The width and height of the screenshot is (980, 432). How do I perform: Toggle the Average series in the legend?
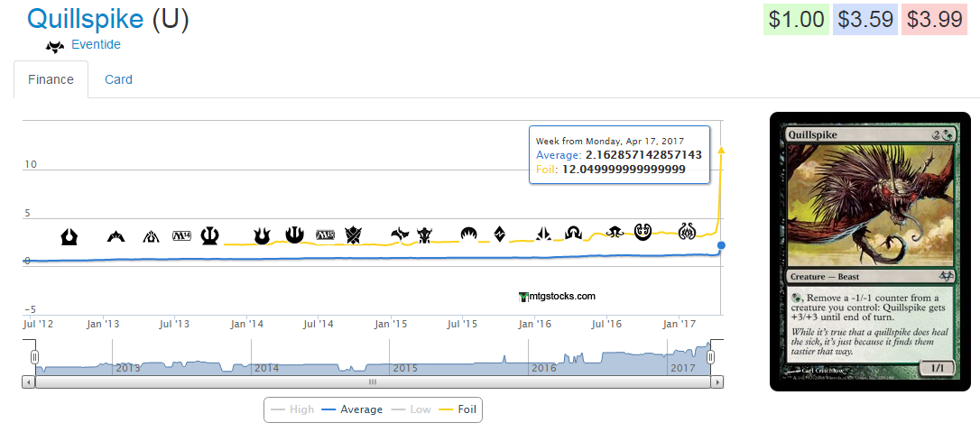tap(352, 409)
